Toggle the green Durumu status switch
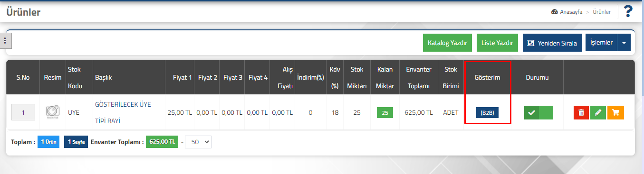Viewport: 644px width, 174px height. click(x=538, y=113)
